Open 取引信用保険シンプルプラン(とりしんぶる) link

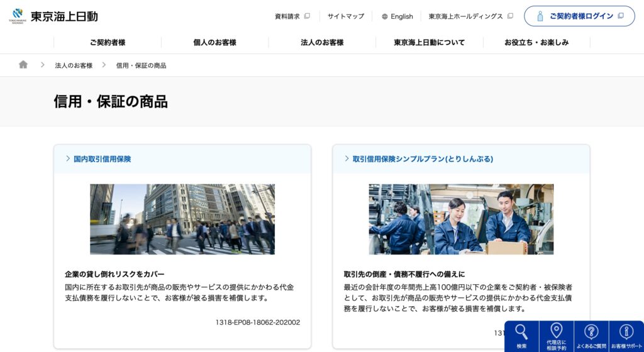423,159
